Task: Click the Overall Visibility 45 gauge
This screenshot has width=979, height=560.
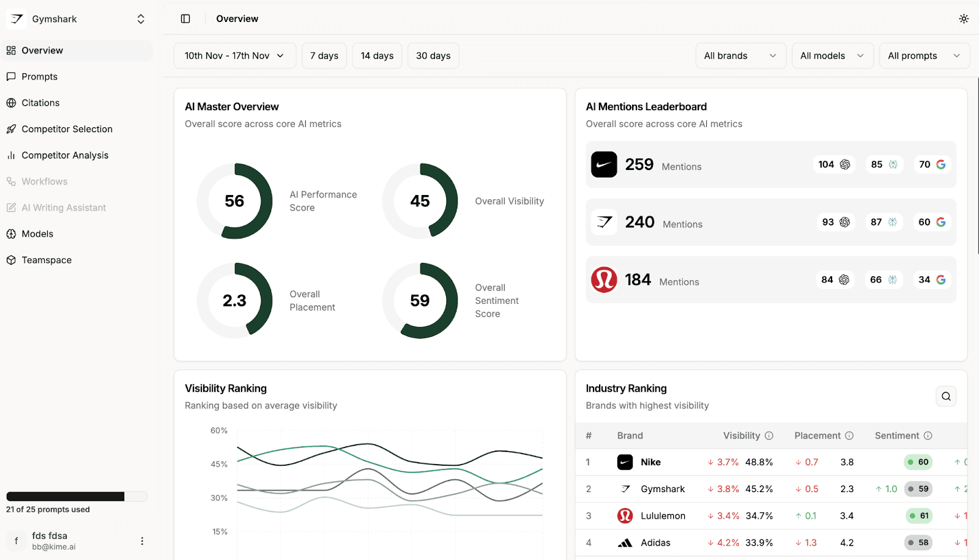Action: click(x=420, y=201)
